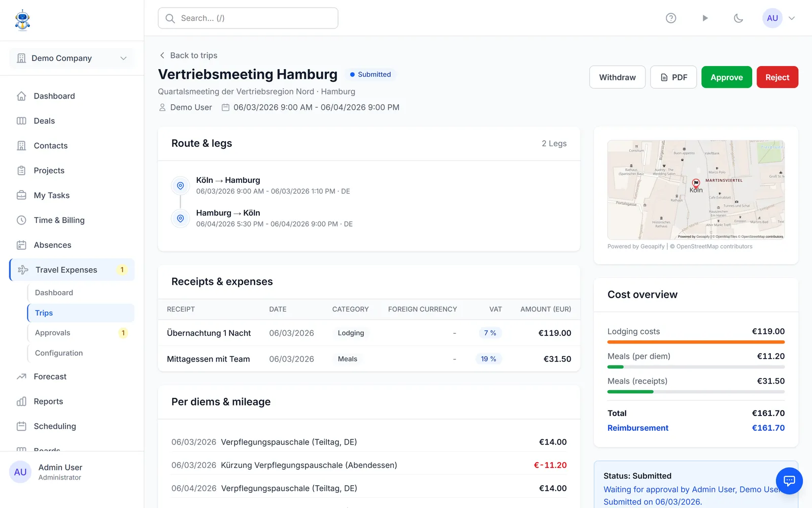Click the Deals sidebar icon
This screenshot has width=812, height=508.
pos(21,121)
